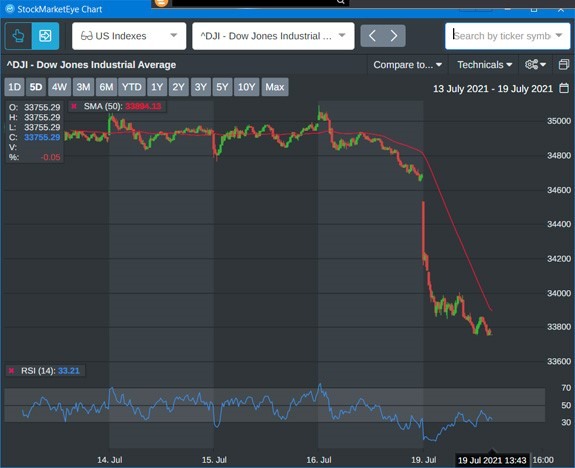Expand the Technicals menu
The image size is (575, 468).
pos(484,65)
